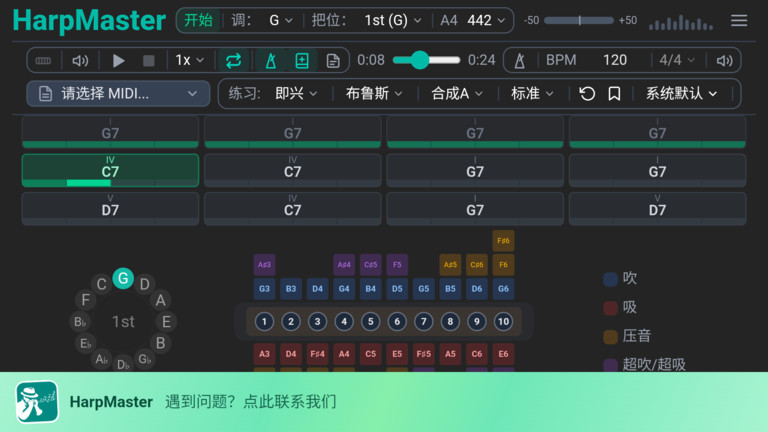The image size is (768, 432).
Task: Click the E6 draw note
Action: pos(503,354)
